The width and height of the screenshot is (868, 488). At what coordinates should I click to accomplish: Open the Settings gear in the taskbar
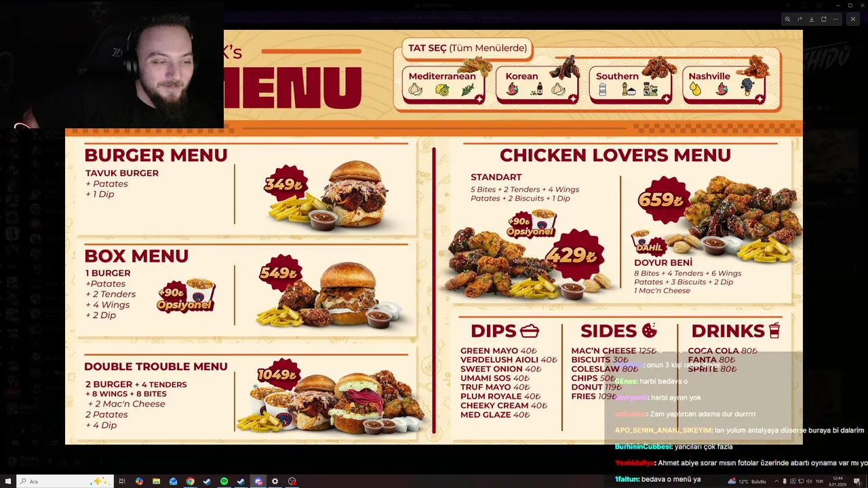(275, 481)
